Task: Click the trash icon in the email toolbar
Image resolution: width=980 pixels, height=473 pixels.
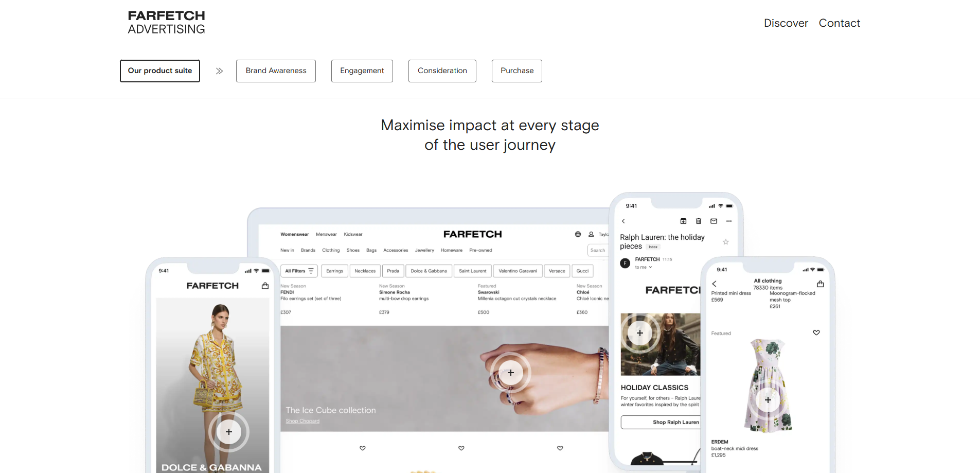Action: [698, 221]
